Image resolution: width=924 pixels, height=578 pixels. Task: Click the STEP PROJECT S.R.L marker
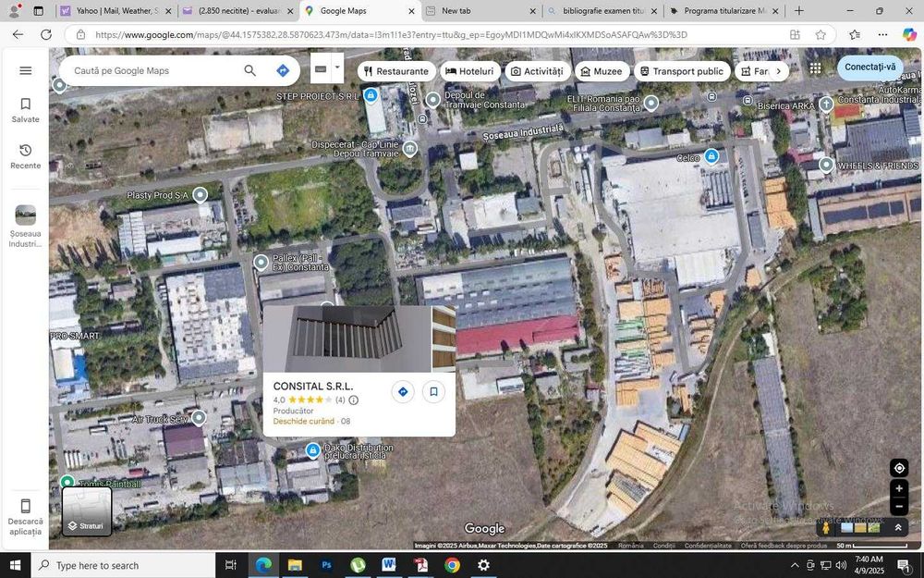[x=371, y=95]
